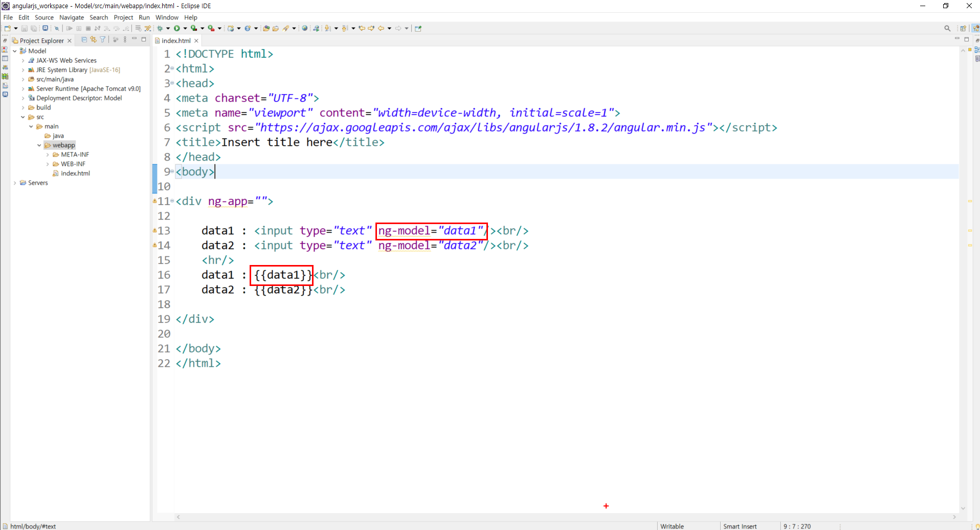Viewport: 980px width, 530px height.
Task: Toggle Skip All Breakpoints
Action: pyautogui.click(x=56, y=28)
